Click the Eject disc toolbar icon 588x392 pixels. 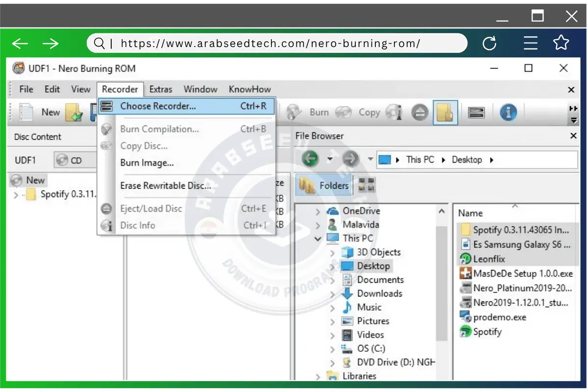pos(419,112)
